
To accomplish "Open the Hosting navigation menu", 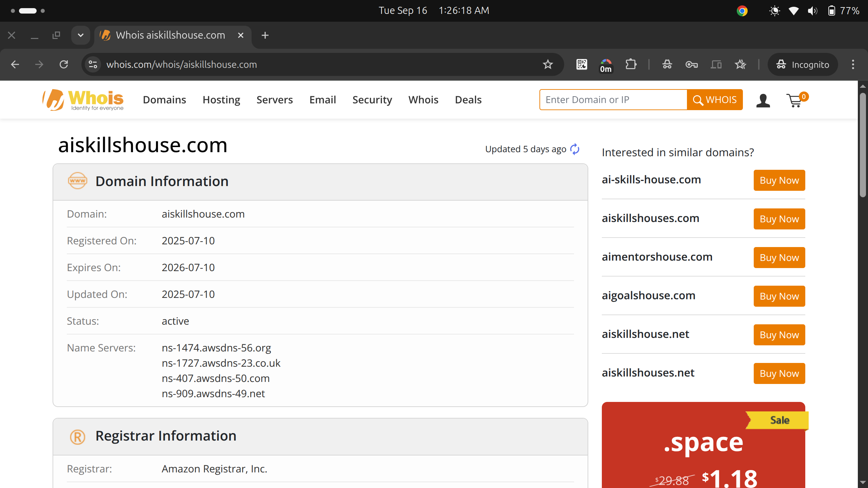I will (221, 100).
